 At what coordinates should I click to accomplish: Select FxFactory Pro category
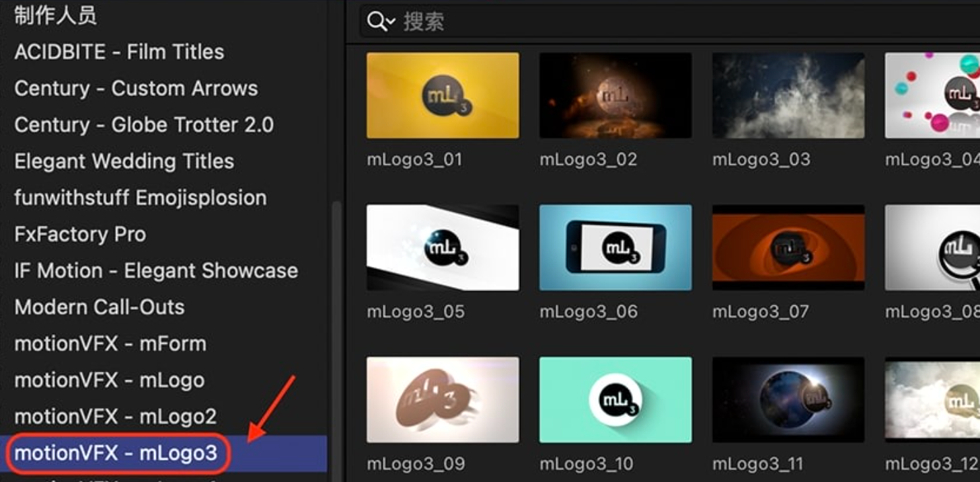[80, 234]
